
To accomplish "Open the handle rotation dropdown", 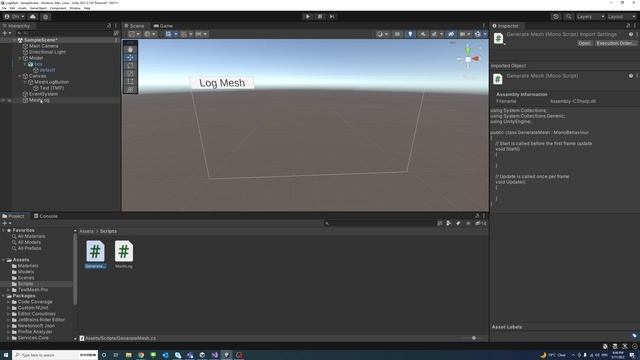I will point(150,34).
